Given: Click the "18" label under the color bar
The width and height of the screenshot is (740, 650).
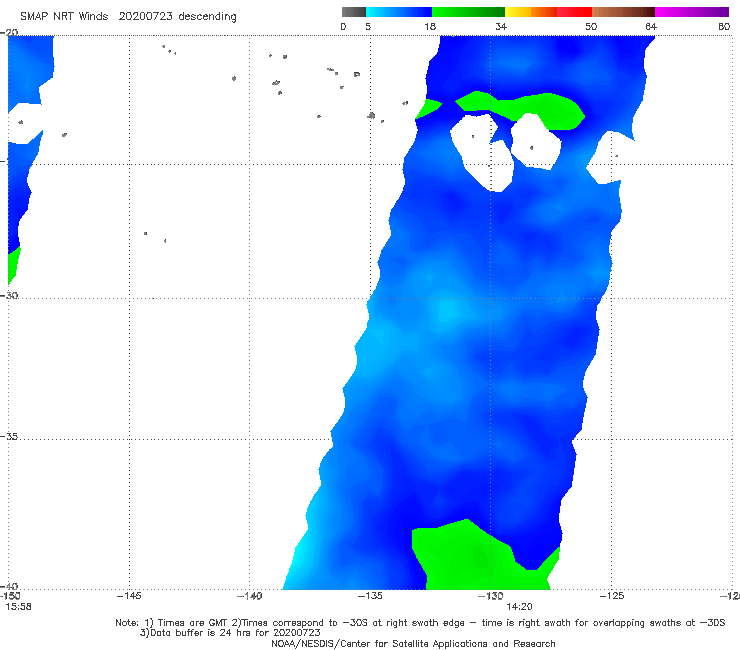Looking at the screenshot, I should pos(430,26).
